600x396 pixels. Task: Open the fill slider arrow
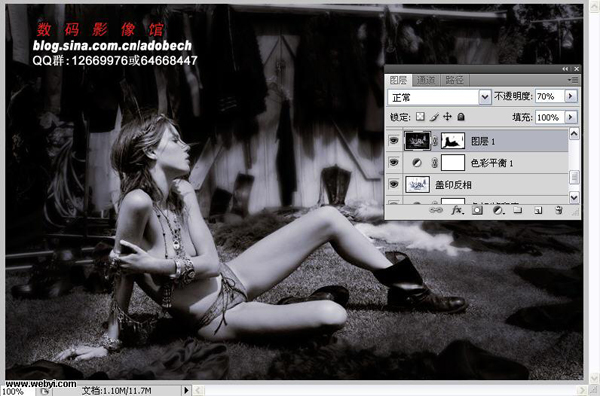[x=571, y=117]
